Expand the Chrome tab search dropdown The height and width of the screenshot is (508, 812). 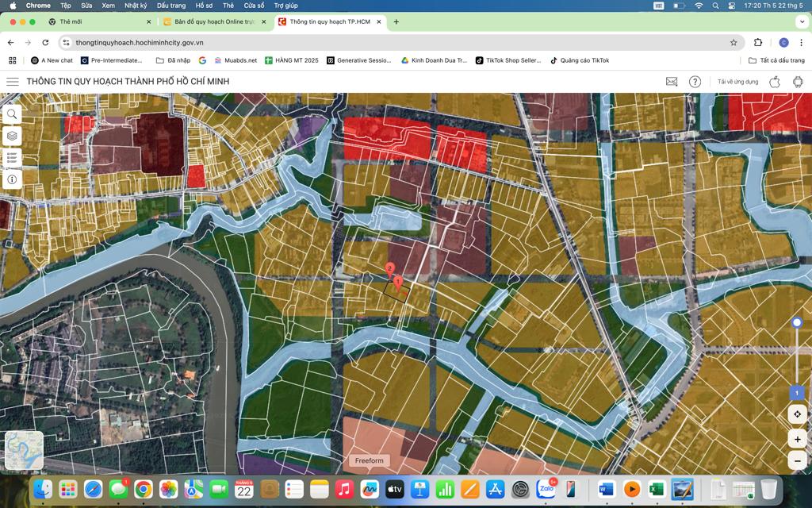point(802,21)
